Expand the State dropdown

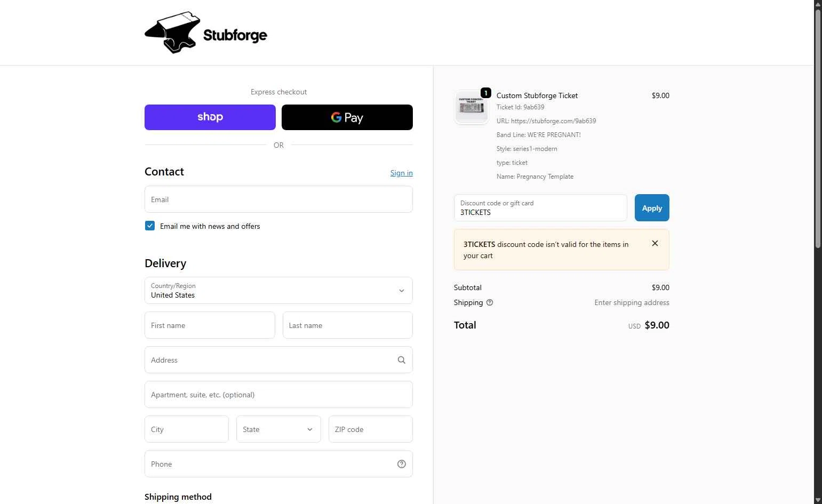click(278, 429)
